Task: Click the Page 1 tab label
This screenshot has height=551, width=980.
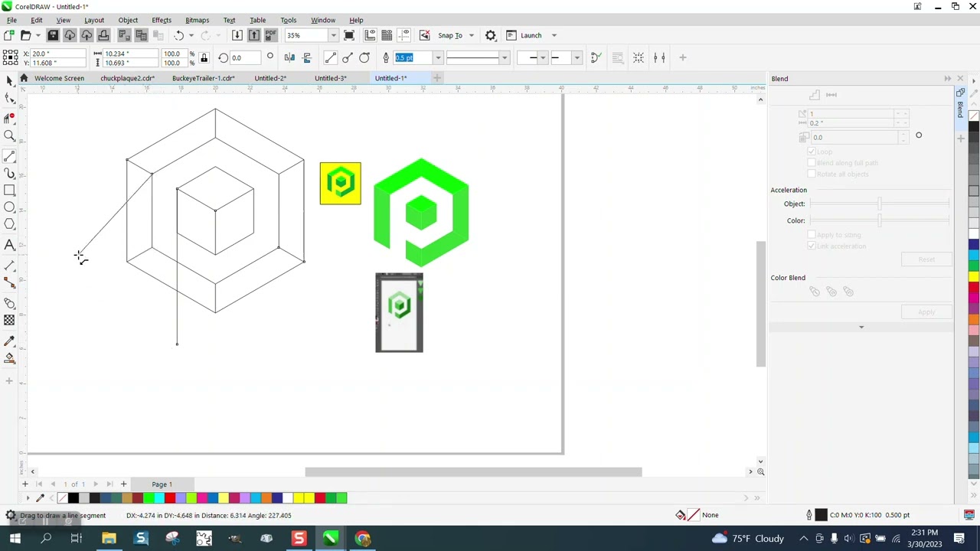Action: click(162, 484)
